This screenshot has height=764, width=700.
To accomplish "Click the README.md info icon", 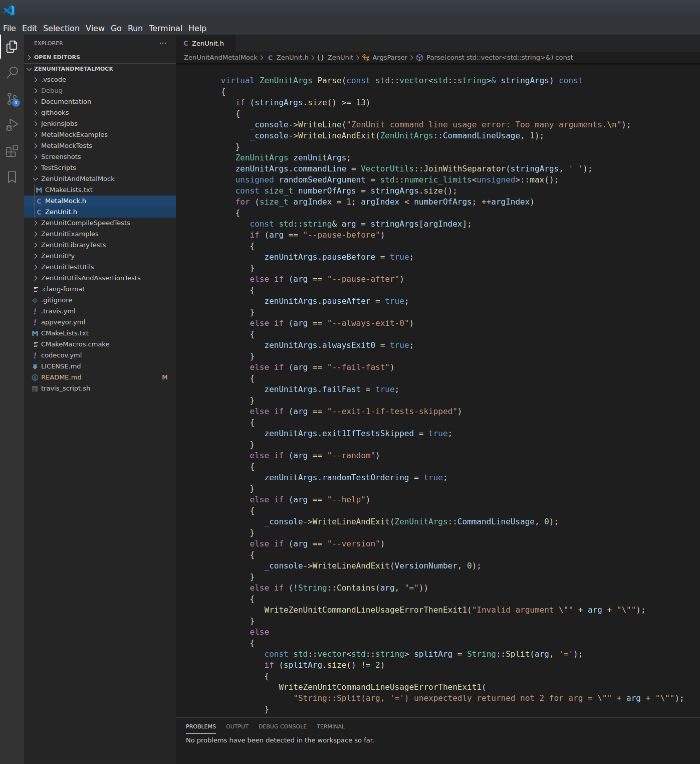I will [x=35, y=377].
